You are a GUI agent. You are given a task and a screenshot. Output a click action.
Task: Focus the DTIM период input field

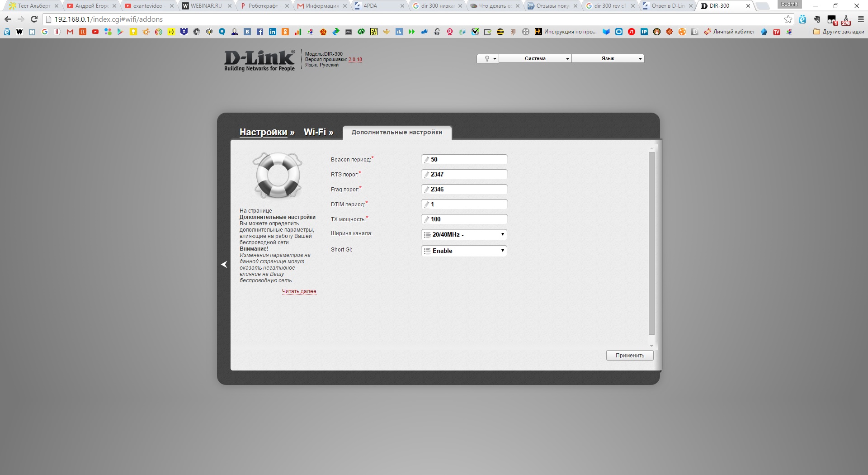(x=464, y=204)
